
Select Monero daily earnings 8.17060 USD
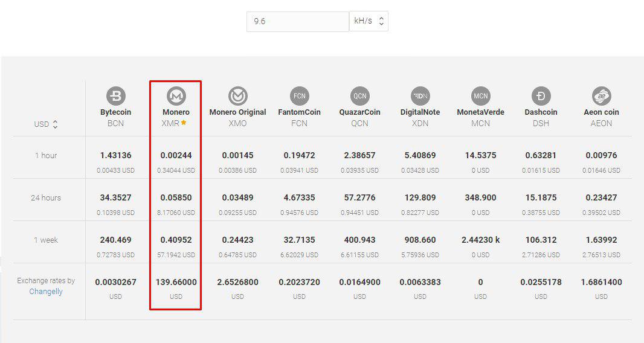[176, 213]
